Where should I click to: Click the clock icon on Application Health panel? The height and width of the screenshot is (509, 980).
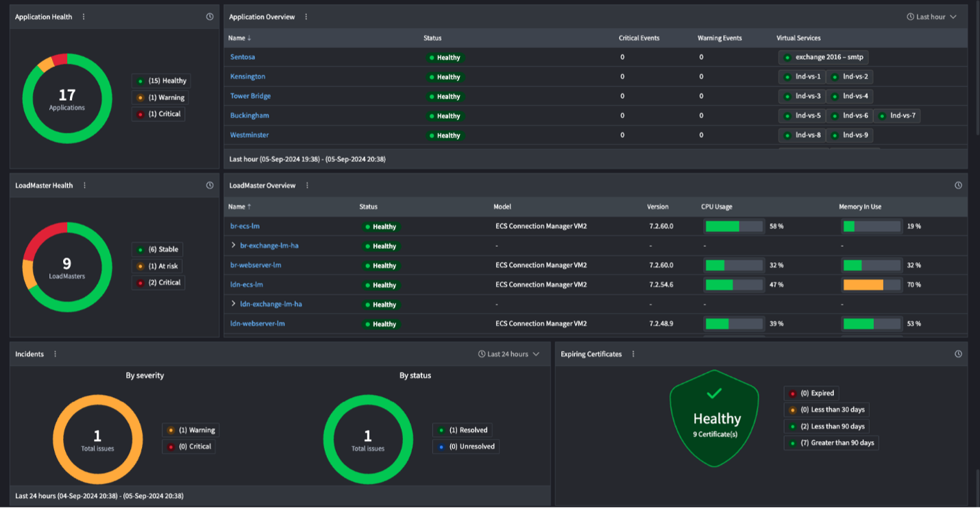(x=210, y=16)
